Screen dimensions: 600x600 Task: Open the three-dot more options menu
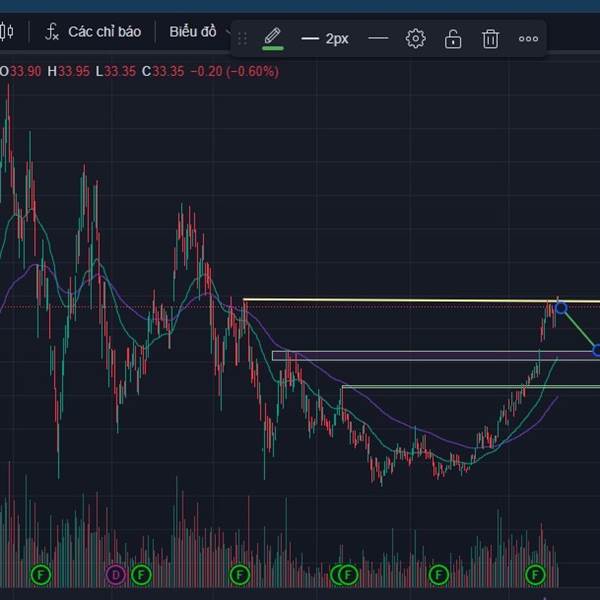point(528,39)
